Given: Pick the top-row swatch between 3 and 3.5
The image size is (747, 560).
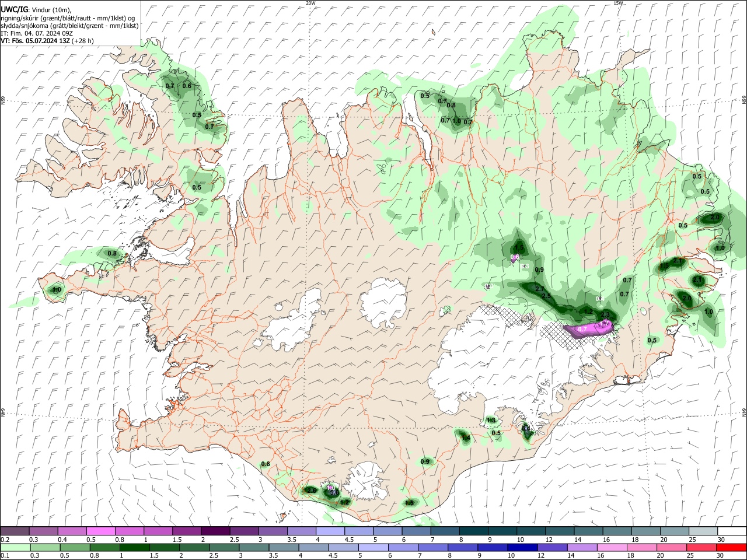Looking at the screenshot, I should pyautogui.click(x=273, y=531).
